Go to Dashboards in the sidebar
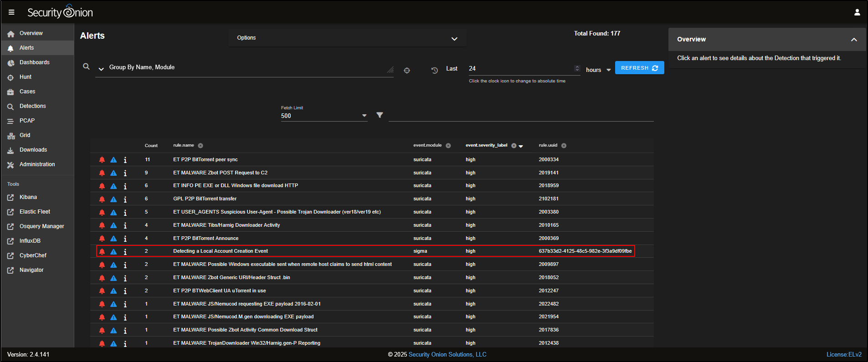The image size is (868, 362). pos(35,62)
